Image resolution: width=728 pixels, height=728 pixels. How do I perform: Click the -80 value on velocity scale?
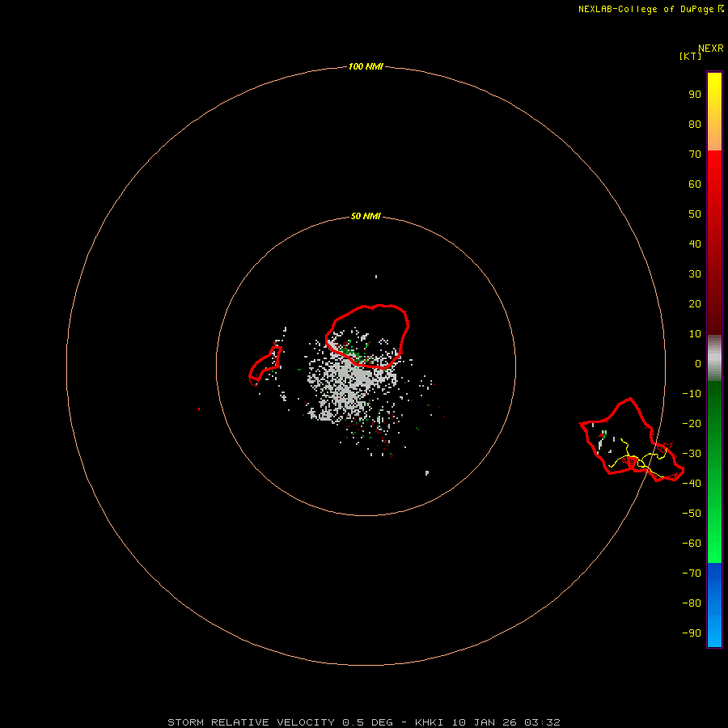point(692,603)
